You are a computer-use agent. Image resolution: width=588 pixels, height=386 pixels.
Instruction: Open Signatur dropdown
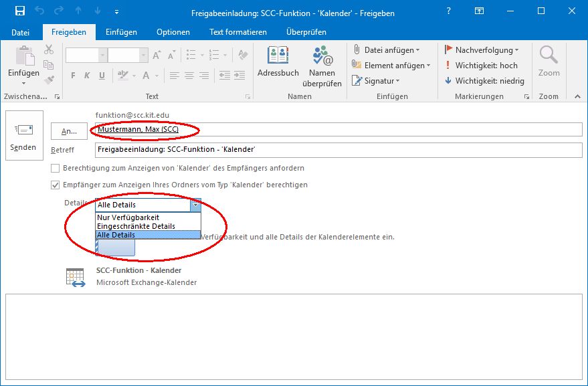[x=376, y=81]
